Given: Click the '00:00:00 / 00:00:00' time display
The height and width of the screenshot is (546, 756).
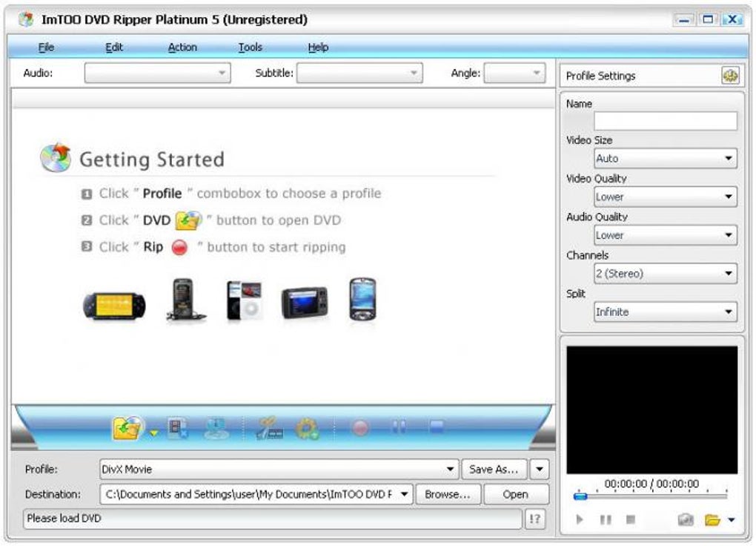Looking at the screenshot, I should point(651,484).
